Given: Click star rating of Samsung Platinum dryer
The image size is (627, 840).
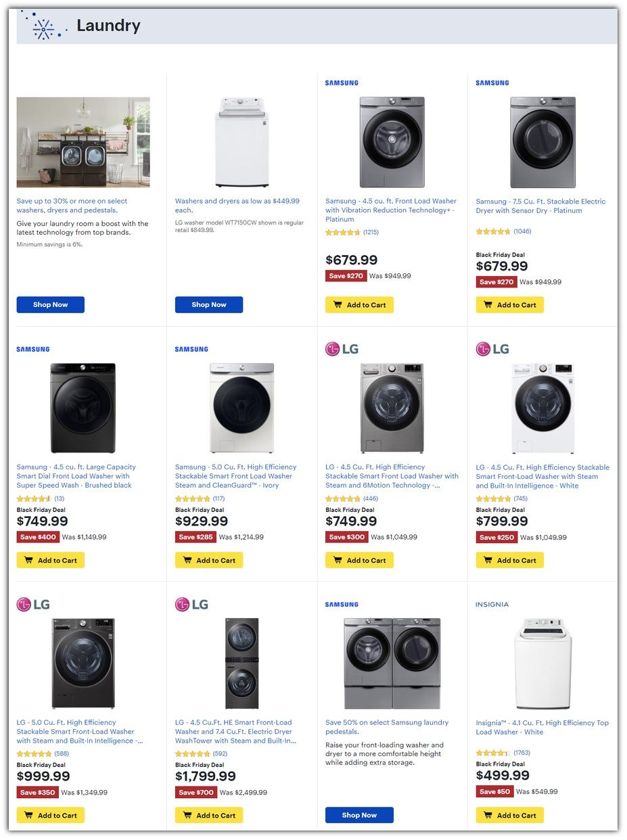Looking at the screenshot, I should click(493, 231).
